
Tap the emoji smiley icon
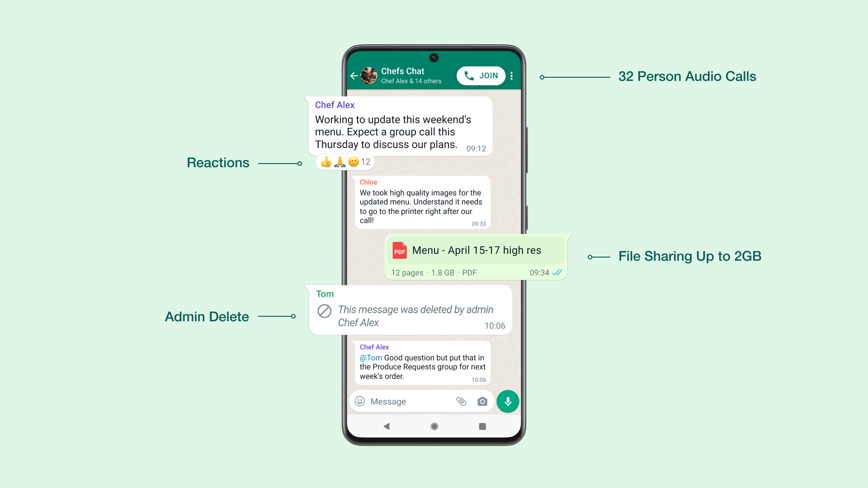click(361, 401)
